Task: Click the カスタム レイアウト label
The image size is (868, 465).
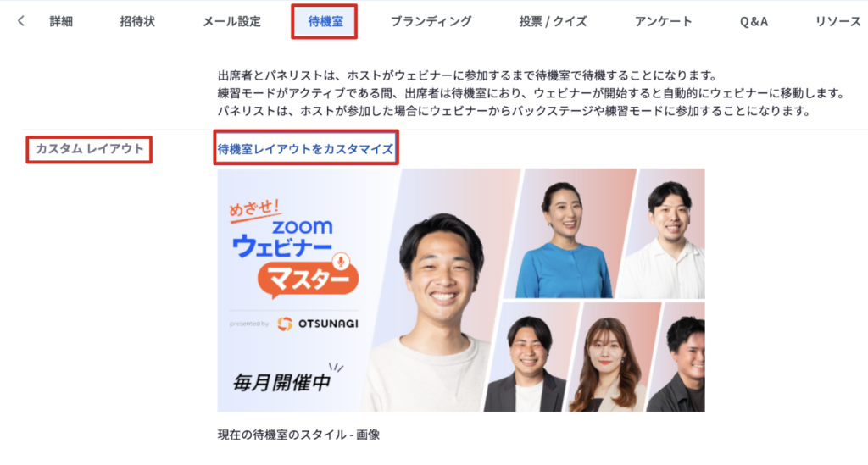Action: point(90,149)
